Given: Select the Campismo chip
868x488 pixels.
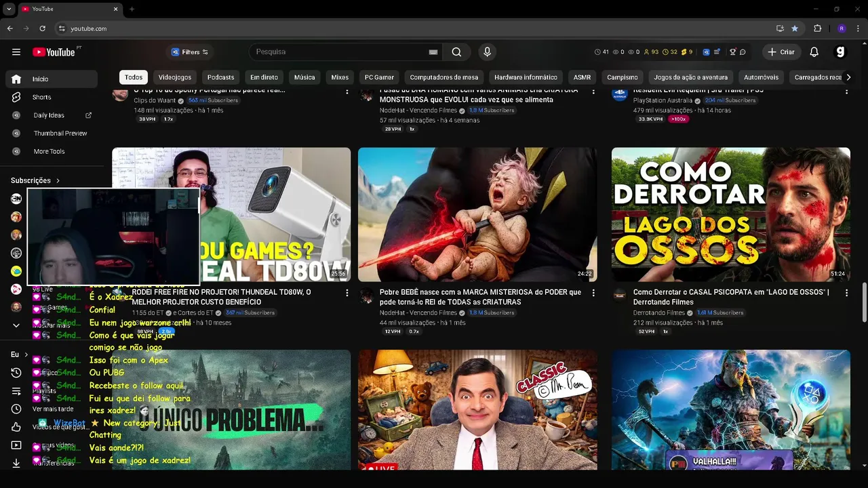Looking at the screenshot, I should [623, 77].
